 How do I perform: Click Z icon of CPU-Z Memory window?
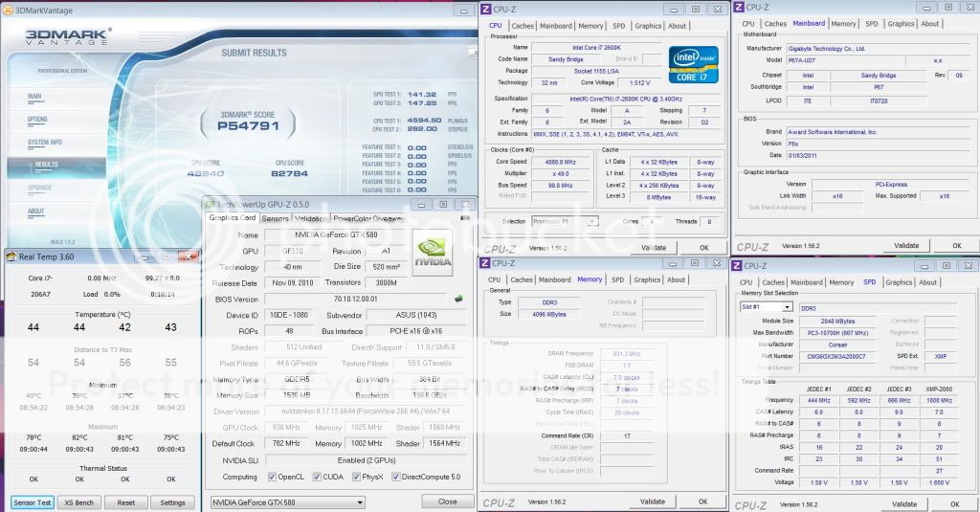coord(485,263)
